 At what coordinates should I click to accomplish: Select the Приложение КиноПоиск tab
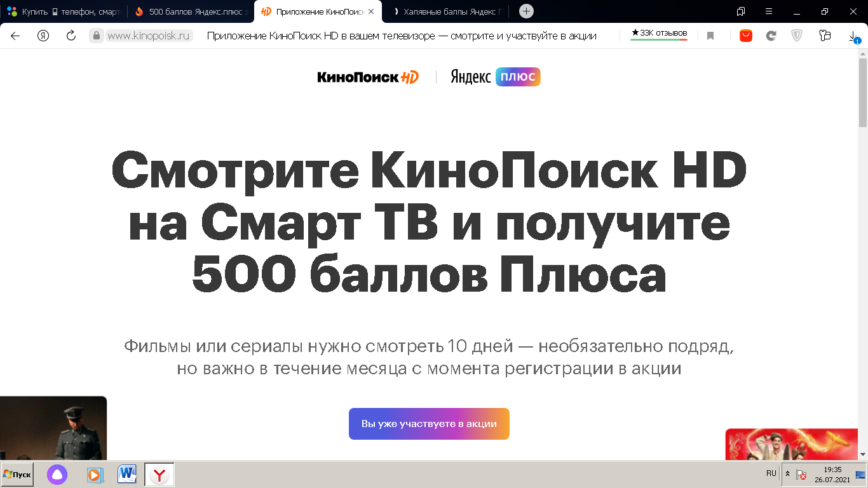pyautogui.click(x=318, y=11)
